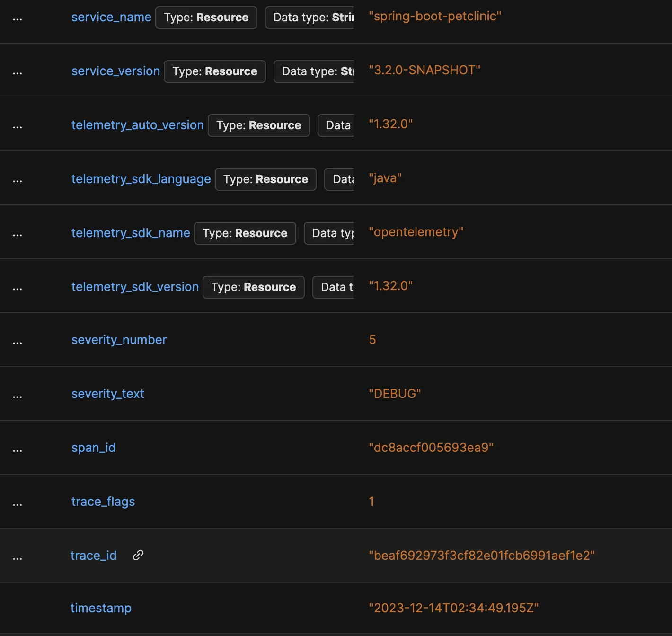Click the Type: Resource badge for service_version
Screen dimensions: 672x636
(215, 71)
